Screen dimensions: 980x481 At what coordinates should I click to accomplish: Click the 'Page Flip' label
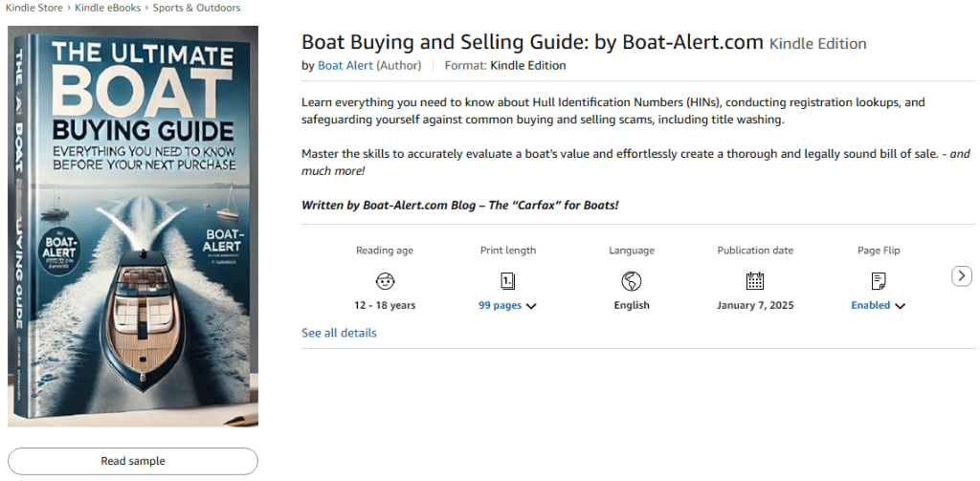pos(879,251)
